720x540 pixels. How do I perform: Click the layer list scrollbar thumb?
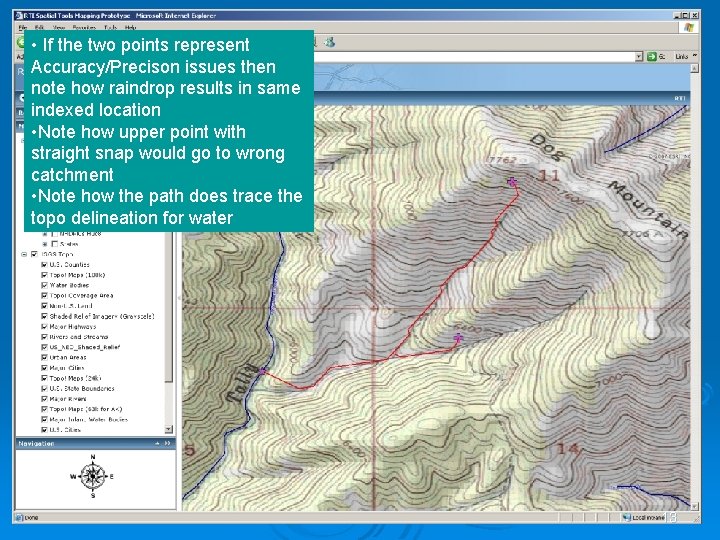click(x=169, y=308)
